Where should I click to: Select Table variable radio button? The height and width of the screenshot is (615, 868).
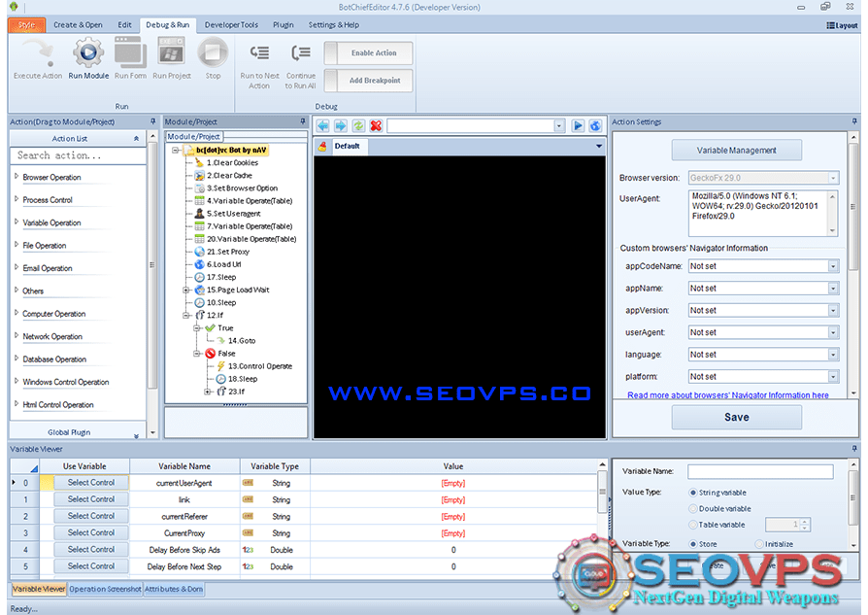(692, 525)
